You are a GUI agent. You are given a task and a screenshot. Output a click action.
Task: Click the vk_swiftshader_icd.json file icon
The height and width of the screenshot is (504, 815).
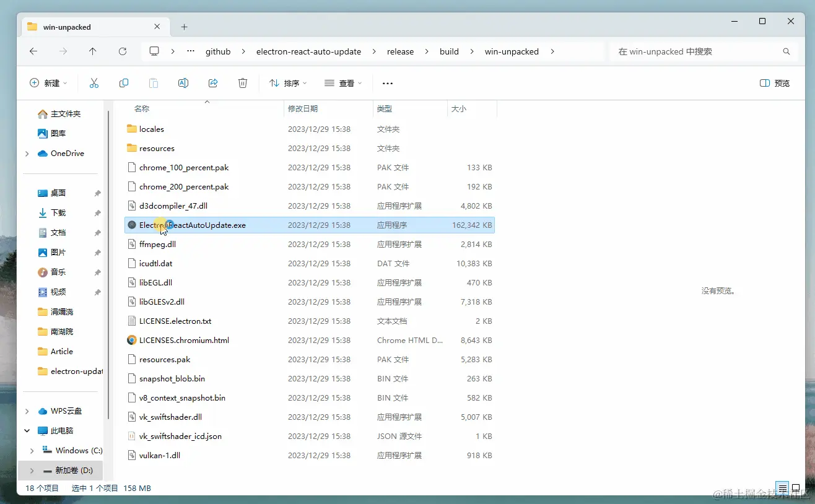pos(131,436)
